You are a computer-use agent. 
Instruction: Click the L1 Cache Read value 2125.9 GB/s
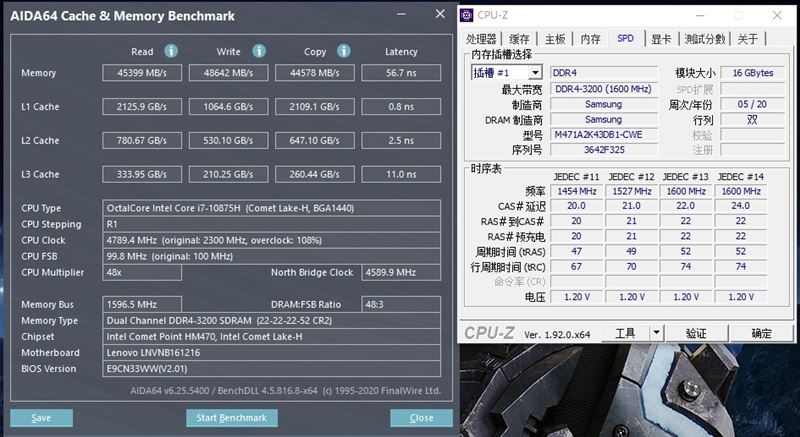[142, 107]
